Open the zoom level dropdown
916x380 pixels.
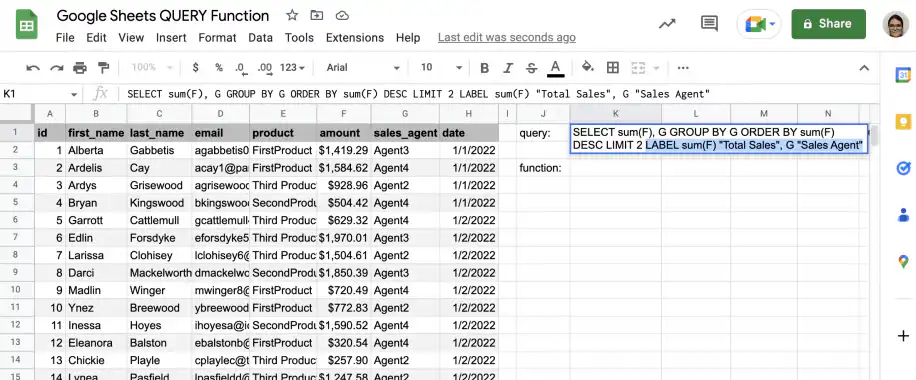click(152, 68)
